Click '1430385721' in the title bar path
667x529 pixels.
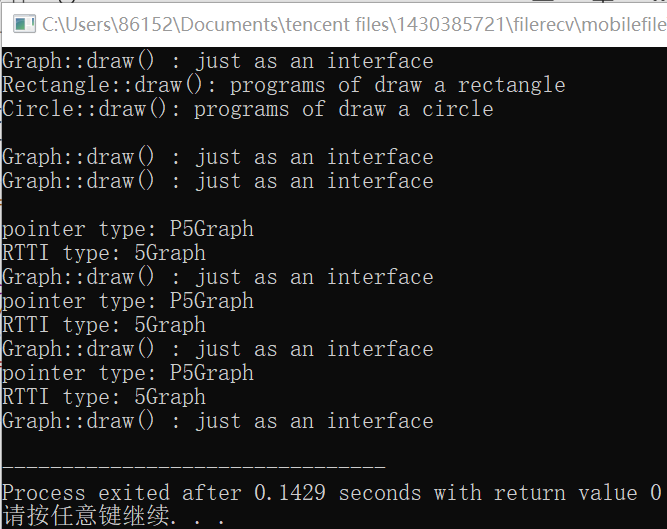(x=451, y=24)
